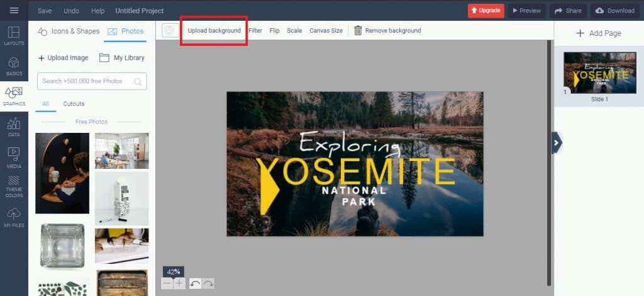Open Help in the top bar
Screen dimensions: 644x296
97,11
